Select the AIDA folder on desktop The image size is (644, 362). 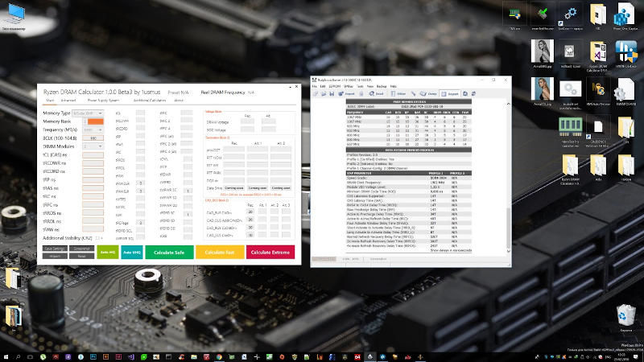click(598, 167)
